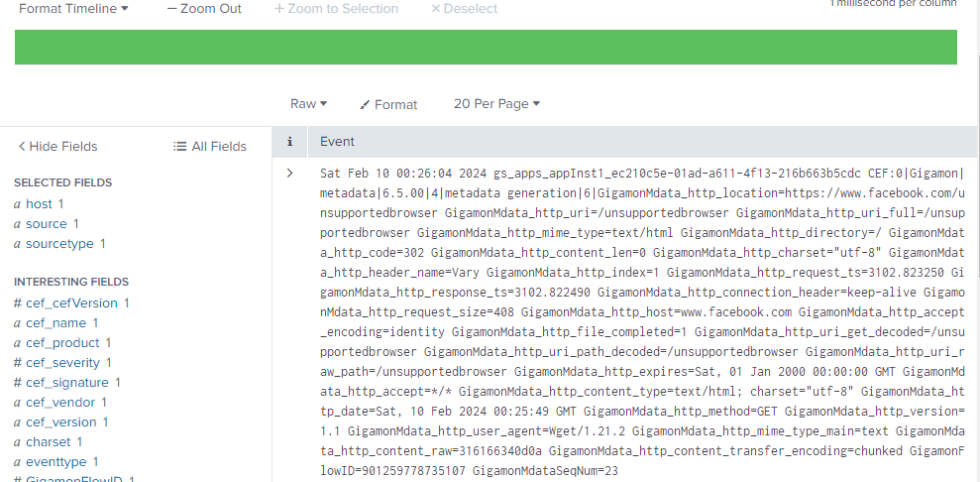Screen dimensions: 980x482
Task: Click the Format pencil icon
Action: click(x=365, y=105)
